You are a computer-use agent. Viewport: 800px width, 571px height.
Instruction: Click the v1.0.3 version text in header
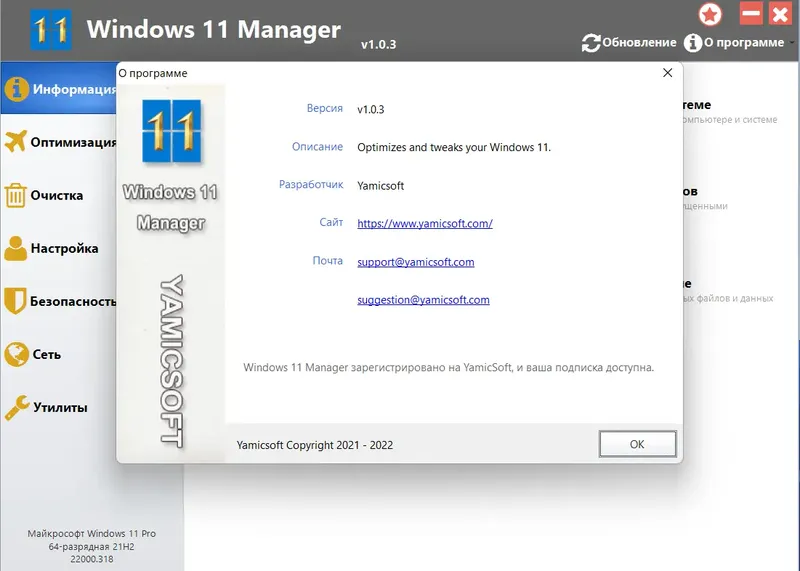pos(379,44)
